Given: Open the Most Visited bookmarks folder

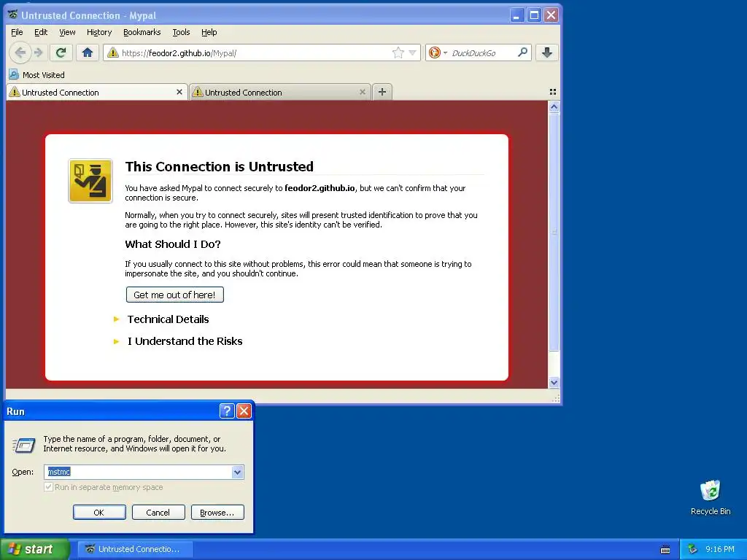Looking at the screenshot, I should coord(36,75).
